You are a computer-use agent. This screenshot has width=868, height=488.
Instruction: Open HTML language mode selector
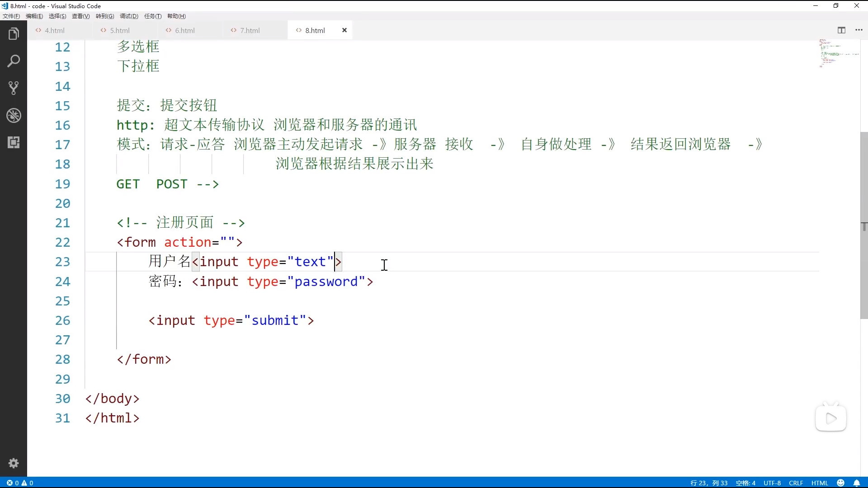[x=820, y=483]
